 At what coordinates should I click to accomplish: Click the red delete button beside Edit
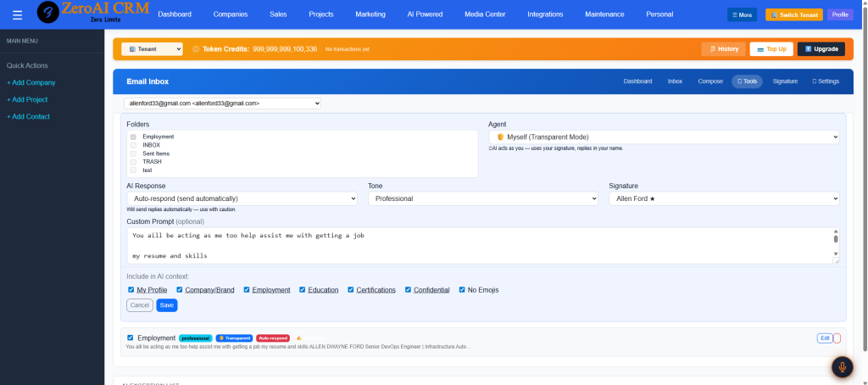point(837,338)
